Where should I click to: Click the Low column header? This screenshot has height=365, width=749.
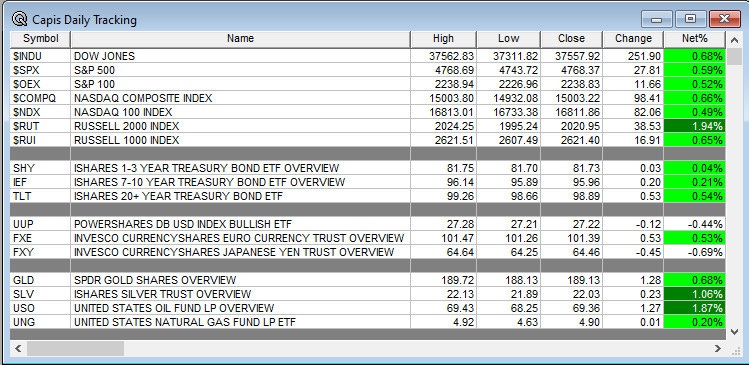(x=508, y=39)
